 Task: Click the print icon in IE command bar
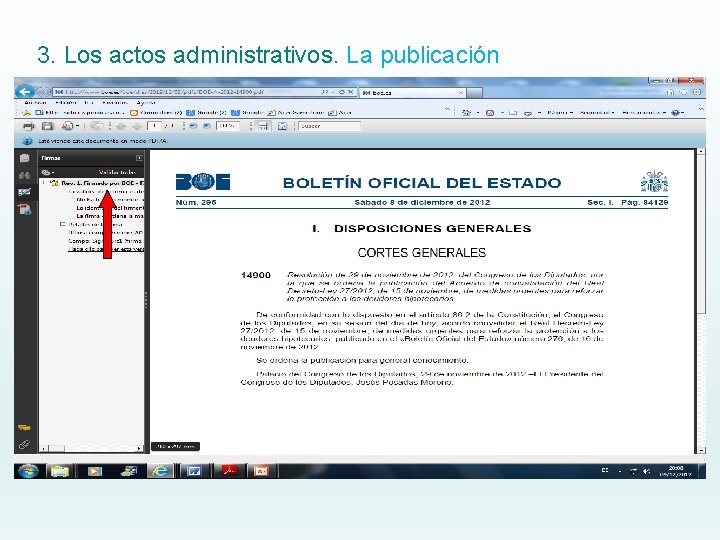pyautogui.click(x=528, y=112)
